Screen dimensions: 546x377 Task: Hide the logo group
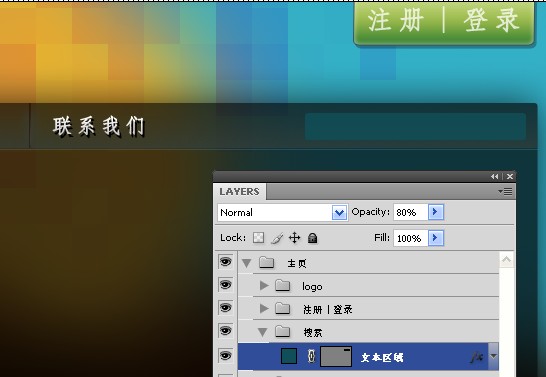[225, 285]
